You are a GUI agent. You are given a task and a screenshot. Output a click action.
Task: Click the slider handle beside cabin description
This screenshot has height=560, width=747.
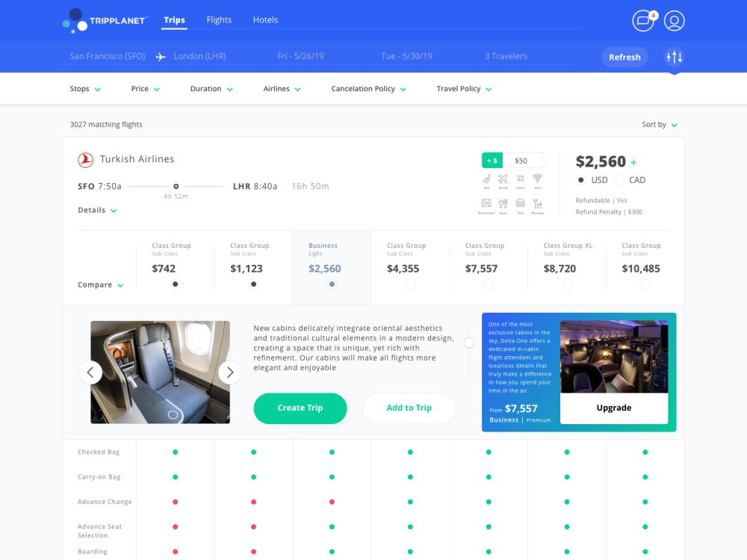click(x=469, y=343)
